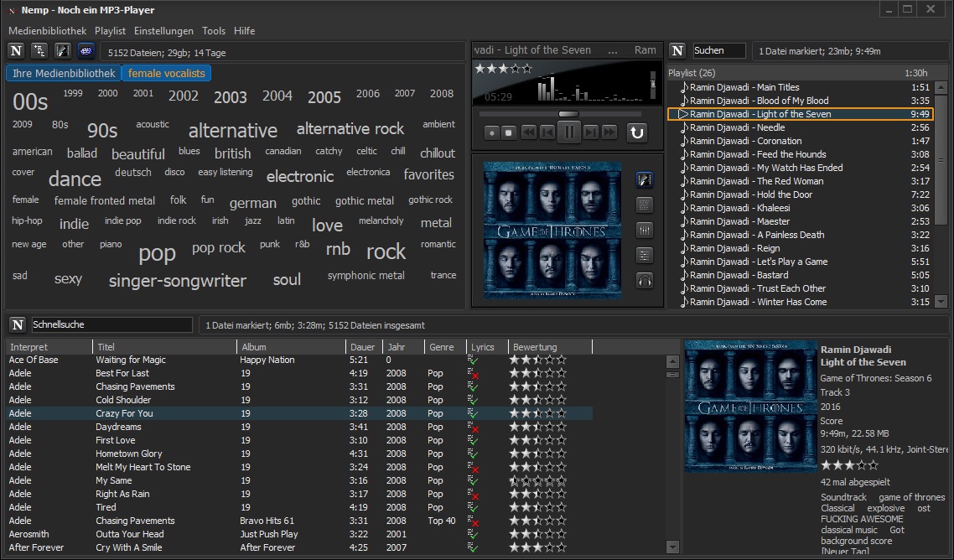Screen dimensions: 954x560
Task: Adjust the volume slider beside the spectrum
Action: tap(653, 85)
